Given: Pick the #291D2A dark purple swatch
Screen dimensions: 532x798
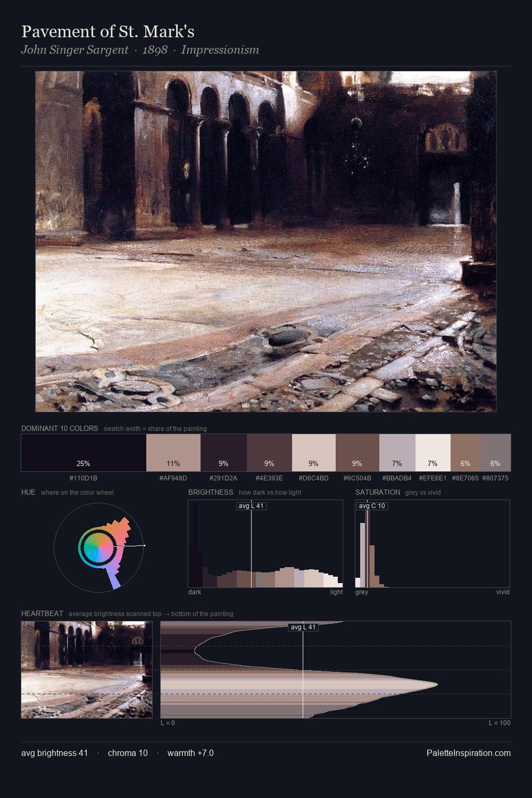Looking at the screenshot, I should [x=223, y=453].
